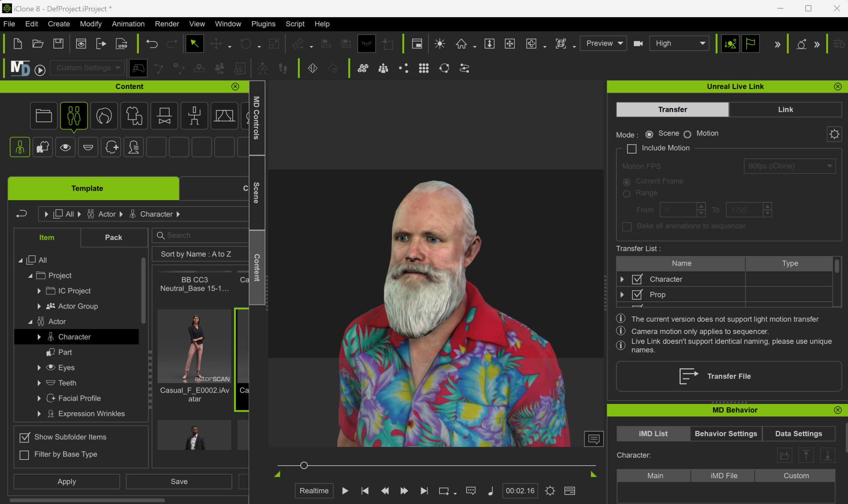Enable the Include Motion checkbox
Viewport: 848px width, 504px height.
632,148
